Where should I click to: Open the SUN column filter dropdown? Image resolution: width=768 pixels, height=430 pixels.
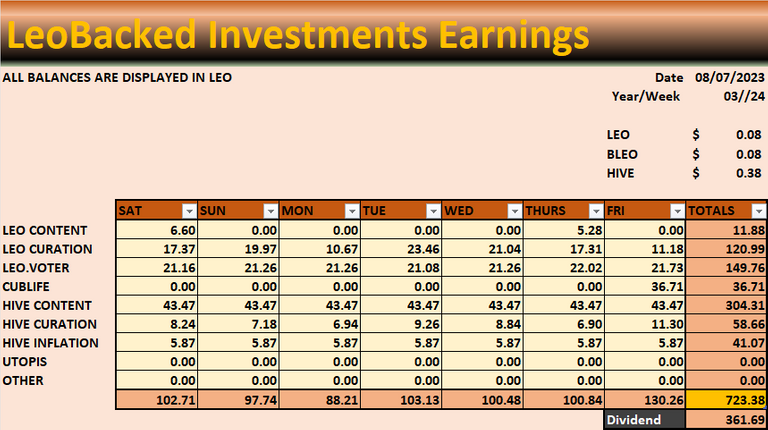(270, 211)
